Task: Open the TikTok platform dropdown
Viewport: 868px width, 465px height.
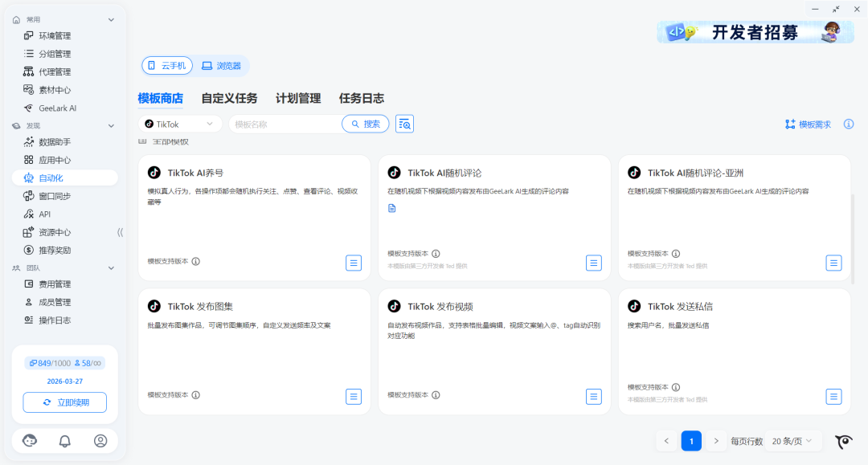Action: pos(180,124)
